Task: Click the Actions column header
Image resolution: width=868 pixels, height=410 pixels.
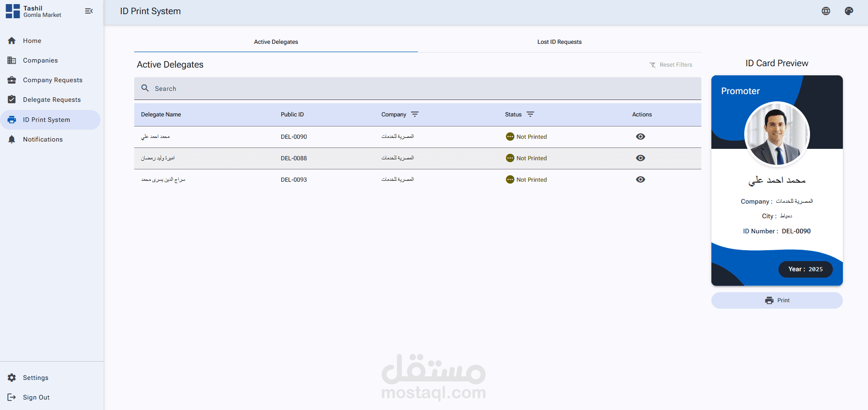Action: point(642,115)
